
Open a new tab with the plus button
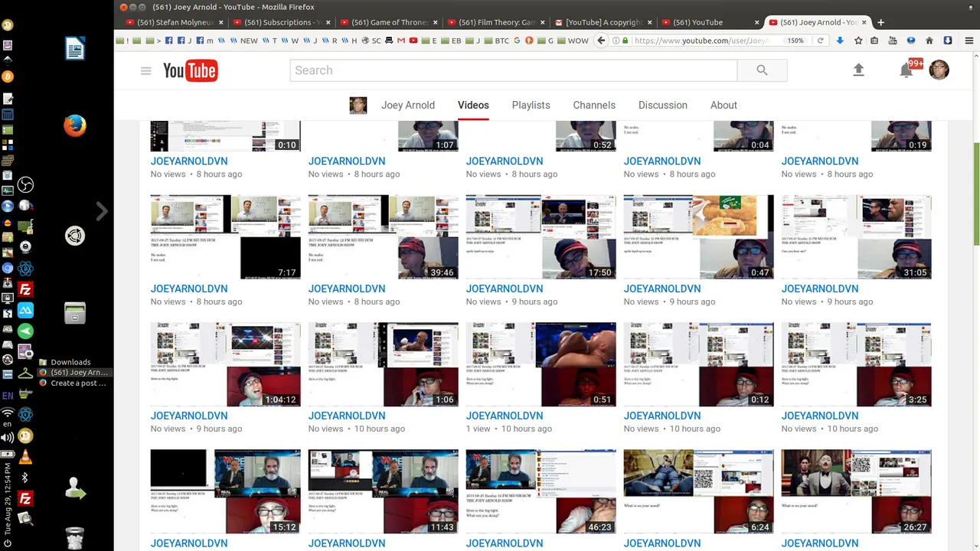pos(880,22)
